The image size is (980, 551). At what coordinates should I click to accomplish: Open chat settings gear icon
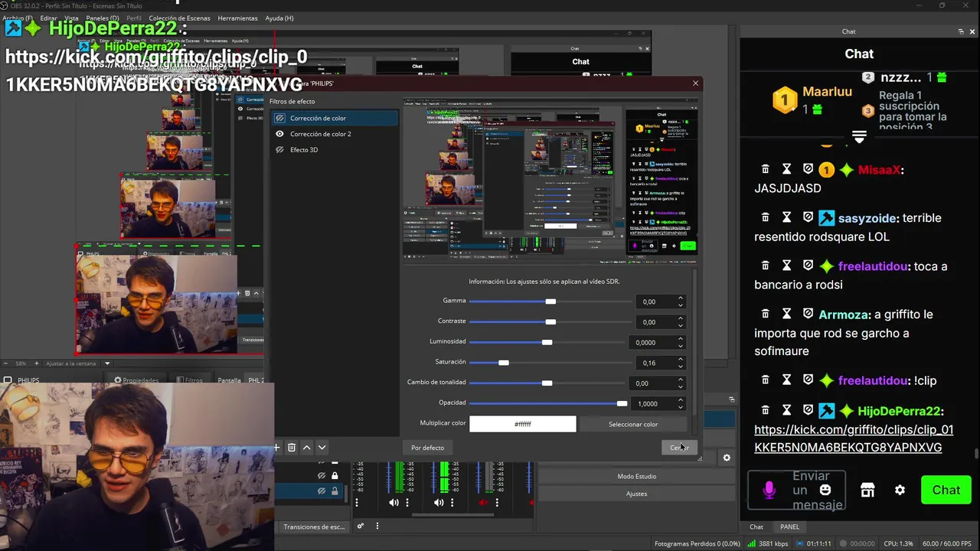coord(900,491)
